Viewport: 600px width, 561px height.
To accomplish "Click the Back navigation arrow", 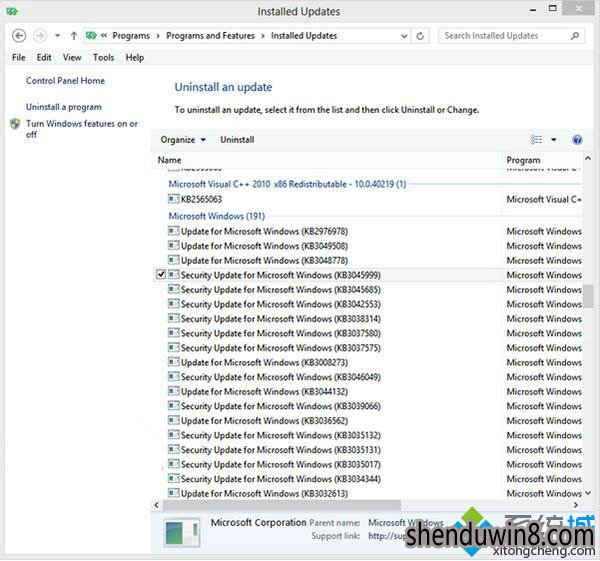I will [x=19, y=36].
